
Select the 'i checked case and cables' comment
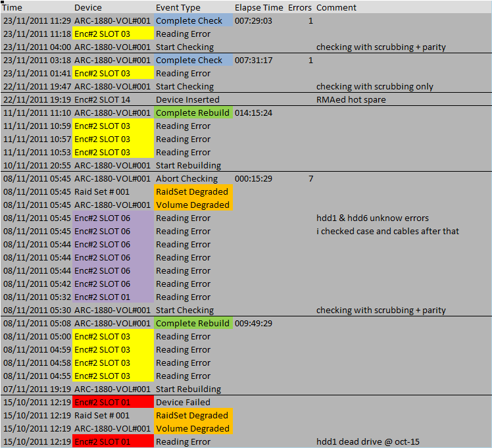tap(387, 231)
